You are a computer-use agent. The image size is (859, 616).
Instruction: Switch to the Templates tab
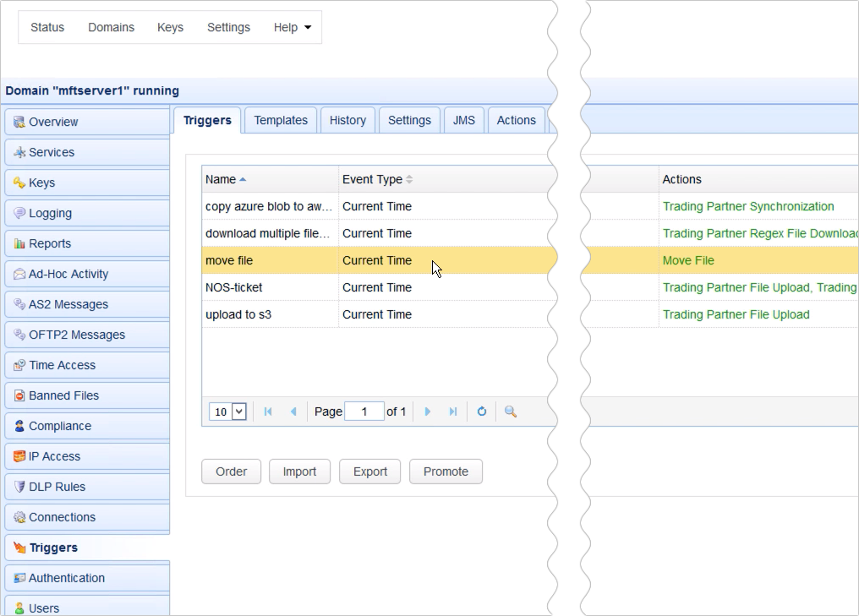[x=280, y=120]
